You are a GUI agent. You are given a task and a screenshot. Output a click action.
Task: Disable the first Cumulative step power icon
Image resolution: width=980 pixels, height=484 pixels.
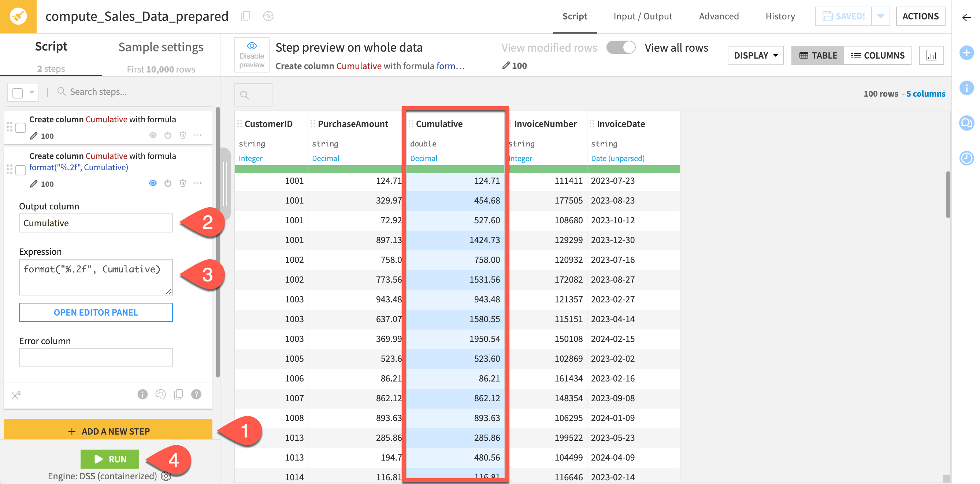[x=168, y=135]
